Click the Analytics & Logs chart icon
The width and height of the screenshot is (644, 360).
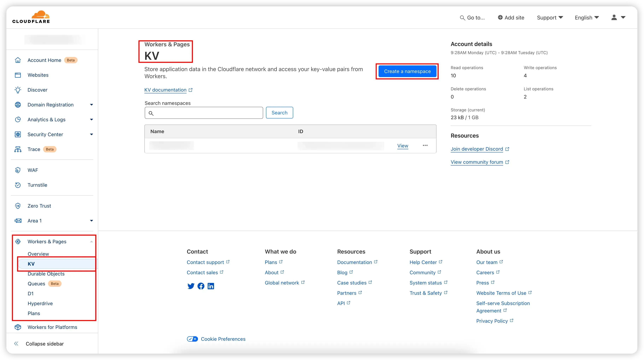(x=18, y=120)
